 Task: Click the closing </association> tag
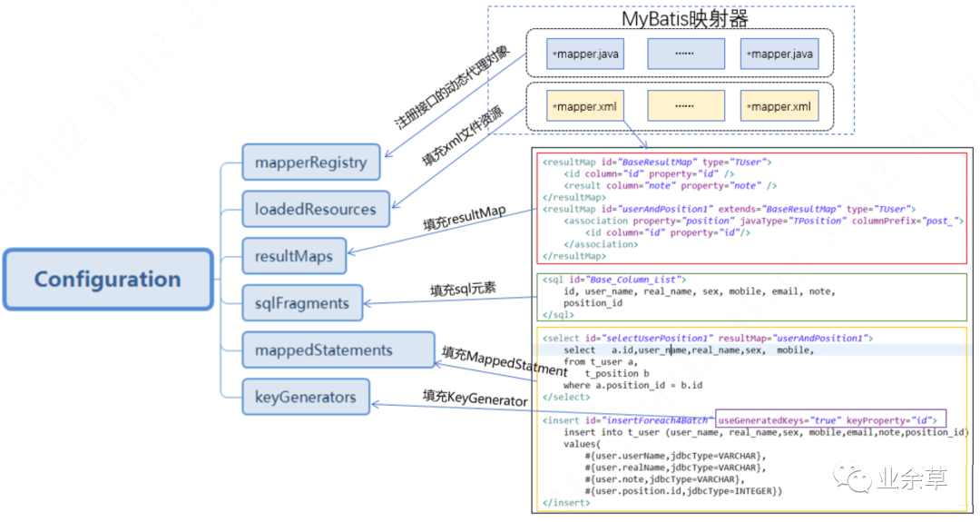(x=601, y=244)
